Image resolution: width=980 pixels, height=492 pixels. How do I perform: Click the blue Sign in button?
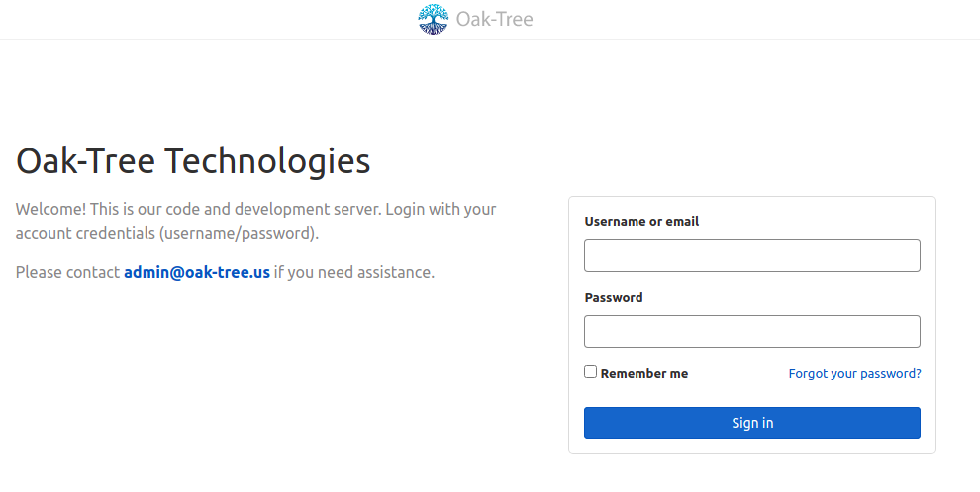[752, 423]
